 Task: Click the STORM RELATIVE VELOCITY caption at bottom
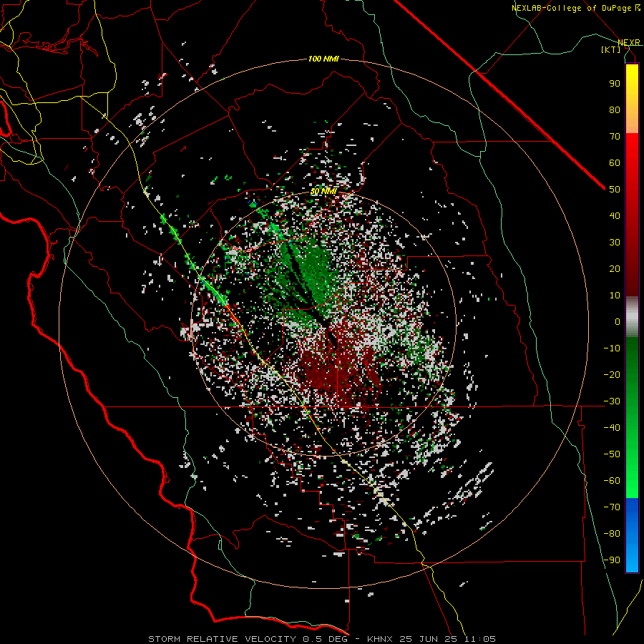click(322, 639)
